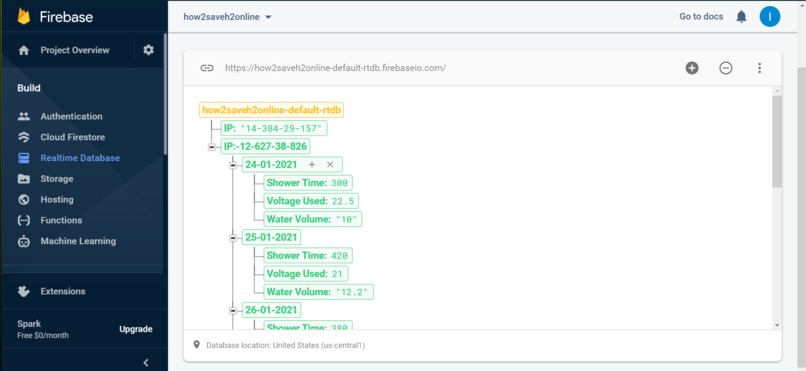Select the IP "14-384-29-157" node
The height and width of the screenshot is (371, 806).
(274, 128)
